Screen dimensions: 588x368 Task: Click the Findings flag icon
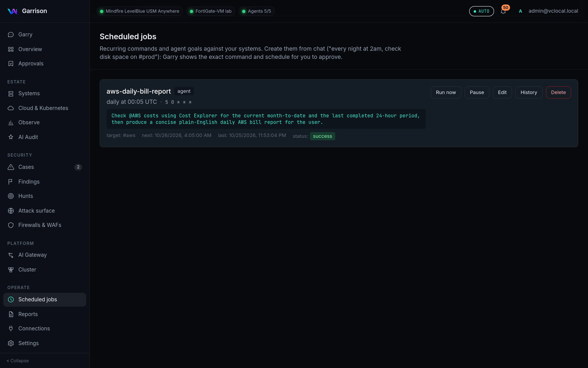11,182
